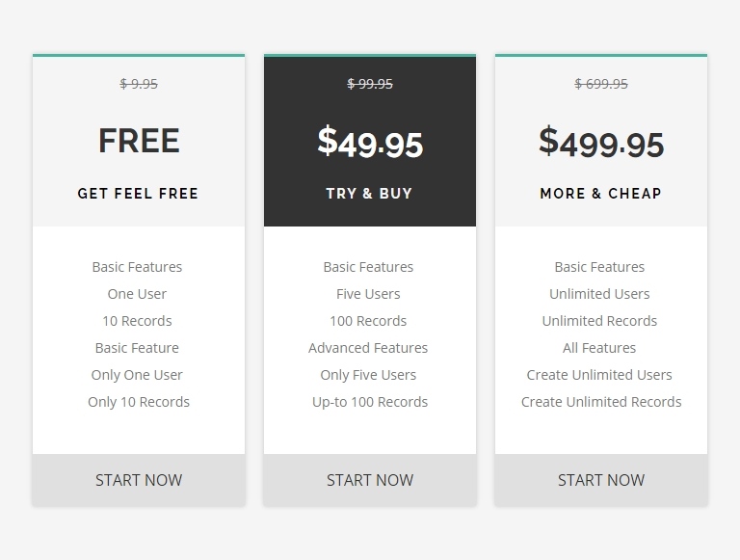Click the "Five Users" feature line
The width and height of the screenshot is (740, 560).
(x=368, y=294)
